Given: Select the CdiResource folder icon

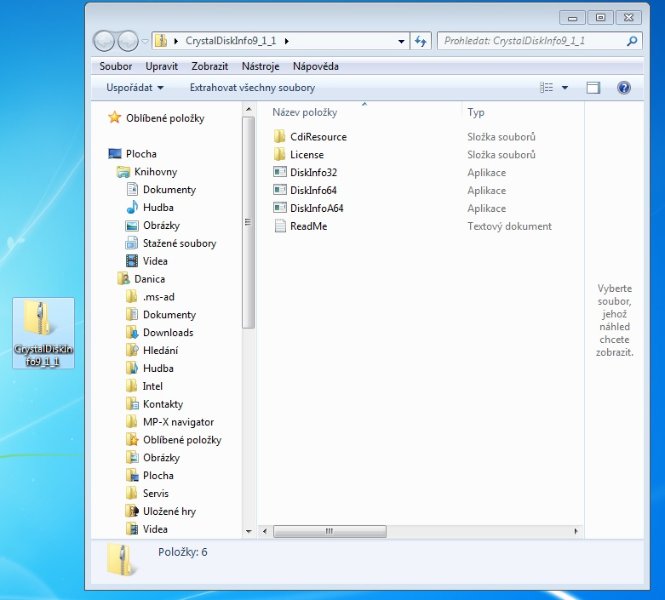Looking at the screenshot, I should pos(279,137).
